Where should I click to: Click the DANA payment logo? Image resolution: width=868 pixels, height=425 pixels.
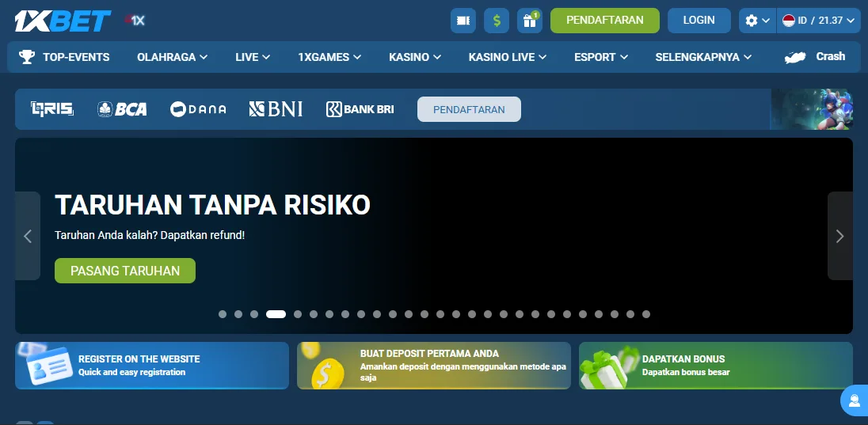(x=198, y=109)
